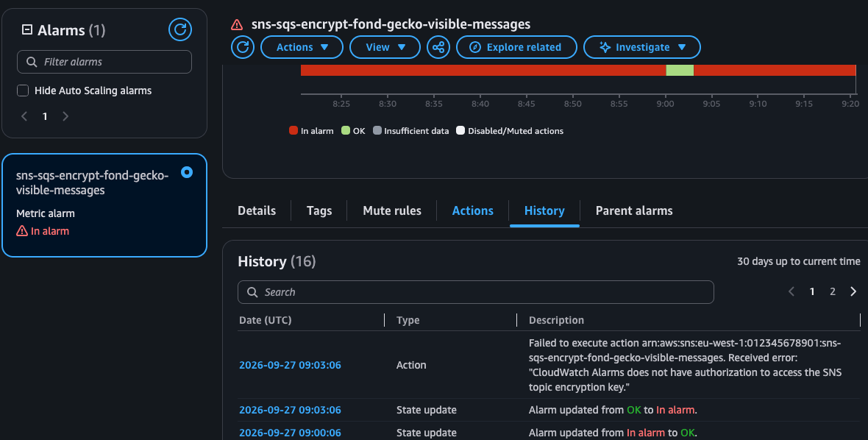868x440 pixels.
Task: Collapse the Alarms panel header icon
Action: [26, 29]
